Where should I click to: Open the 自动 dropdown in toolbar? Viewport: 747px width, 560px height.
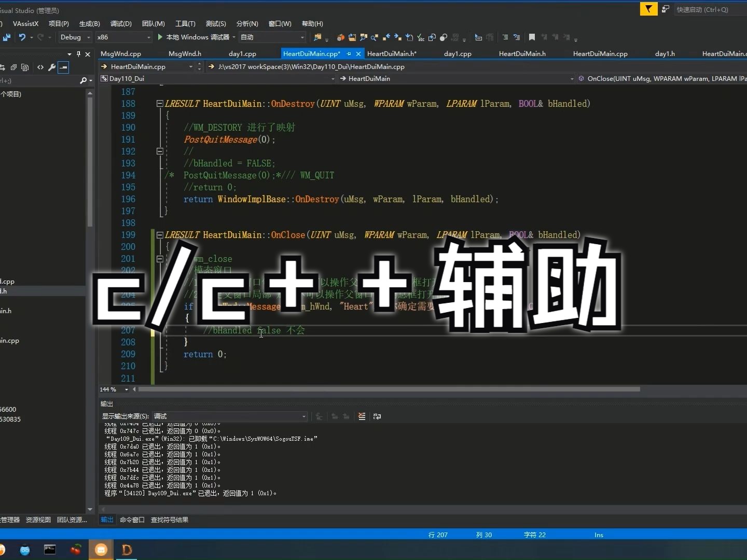click(272, 37)
